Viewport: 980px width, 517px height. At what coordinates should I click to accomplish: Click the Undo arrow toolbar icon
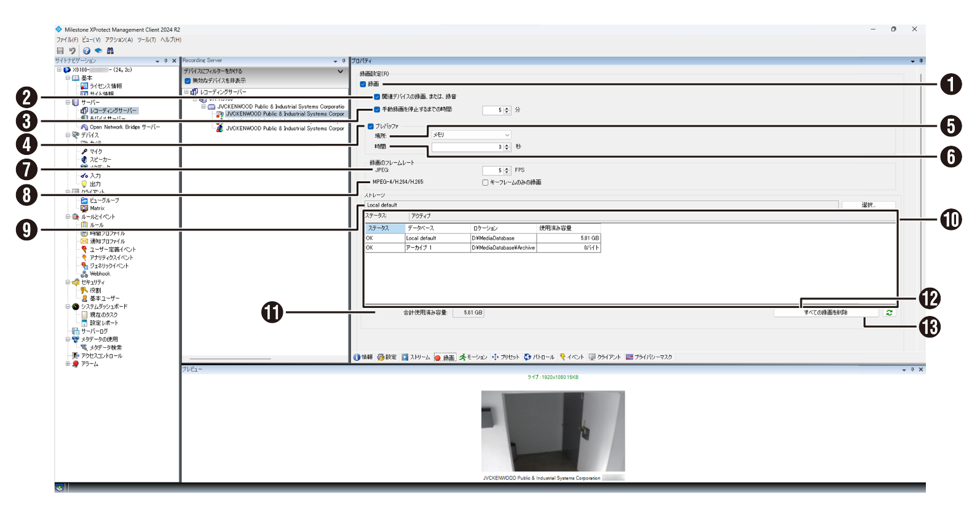(x=72, y=51)
